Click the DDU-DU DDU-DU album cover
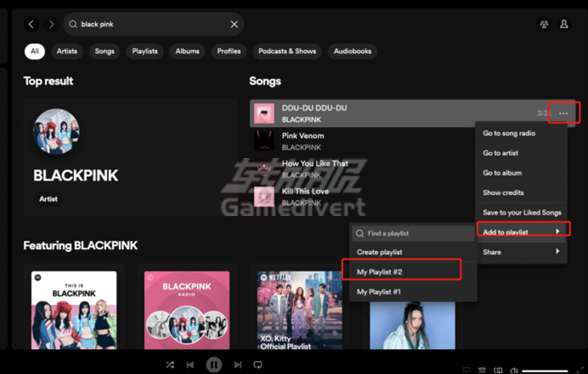 (264, 113)
